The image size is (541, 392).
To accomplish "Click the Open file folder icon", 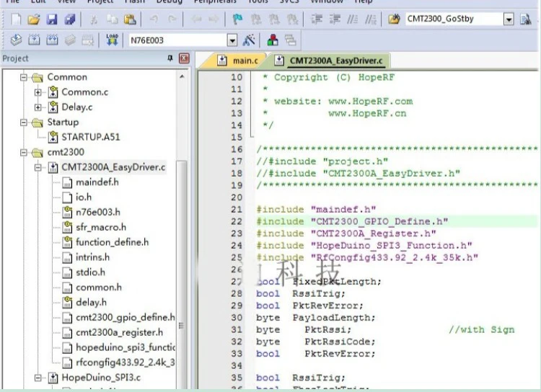I will (x=34, y=19).
